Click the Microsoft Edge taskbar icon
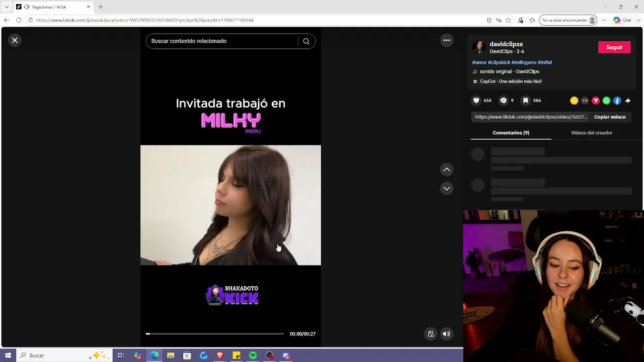The width and height of the screenshot is (644, 362). (154, 355)
